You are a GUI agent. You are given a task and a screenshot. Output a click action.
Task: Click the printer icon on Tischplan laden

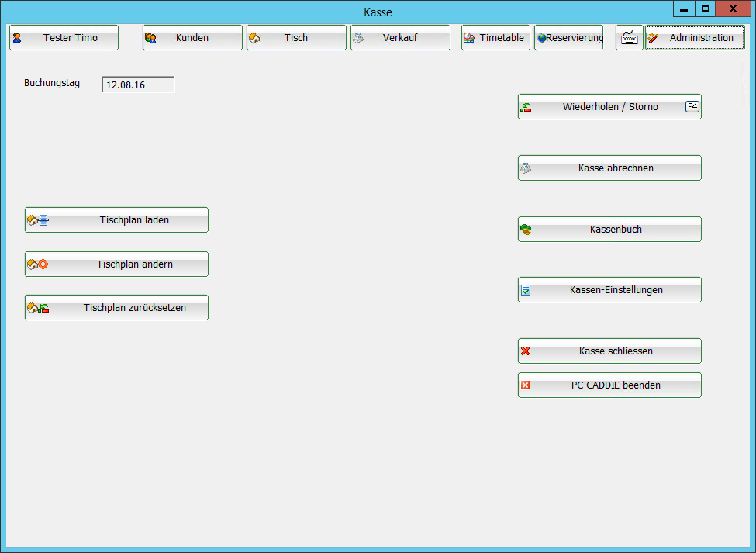[43, 220]
